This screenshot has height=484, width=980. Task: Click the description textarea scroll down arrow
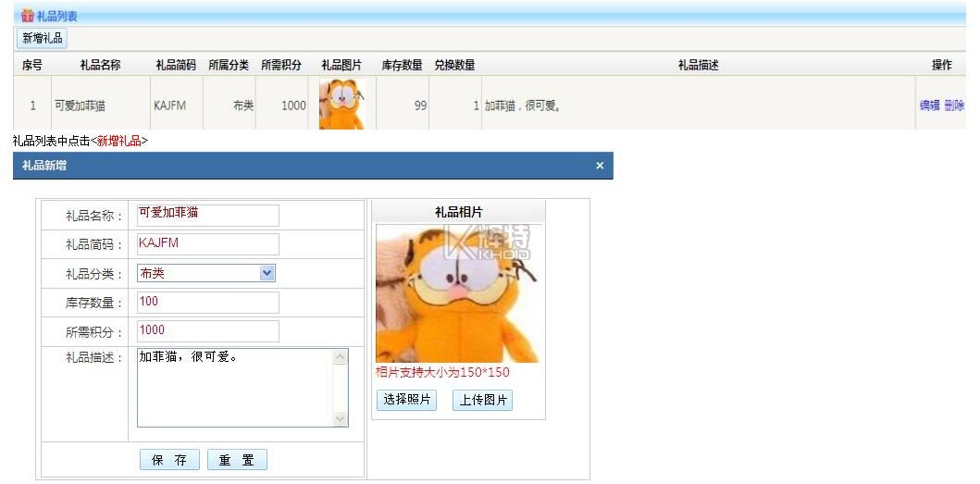[341, 419]
